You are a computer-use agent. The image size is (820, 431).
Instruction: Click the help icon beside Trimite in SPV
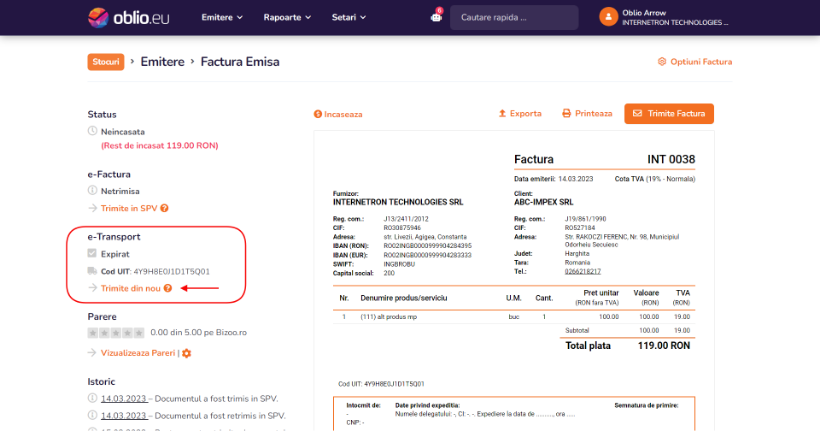tap(164, 208)
